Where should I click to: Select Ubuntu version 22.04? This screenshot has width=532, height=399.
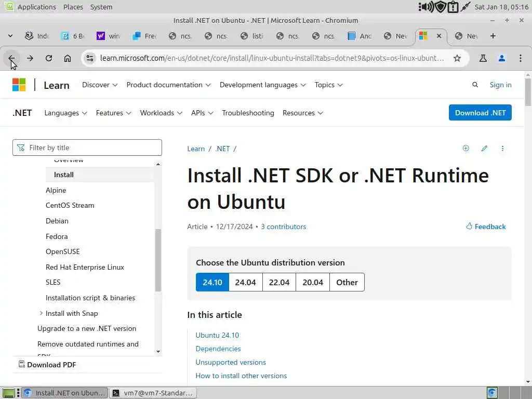[279, 282]
